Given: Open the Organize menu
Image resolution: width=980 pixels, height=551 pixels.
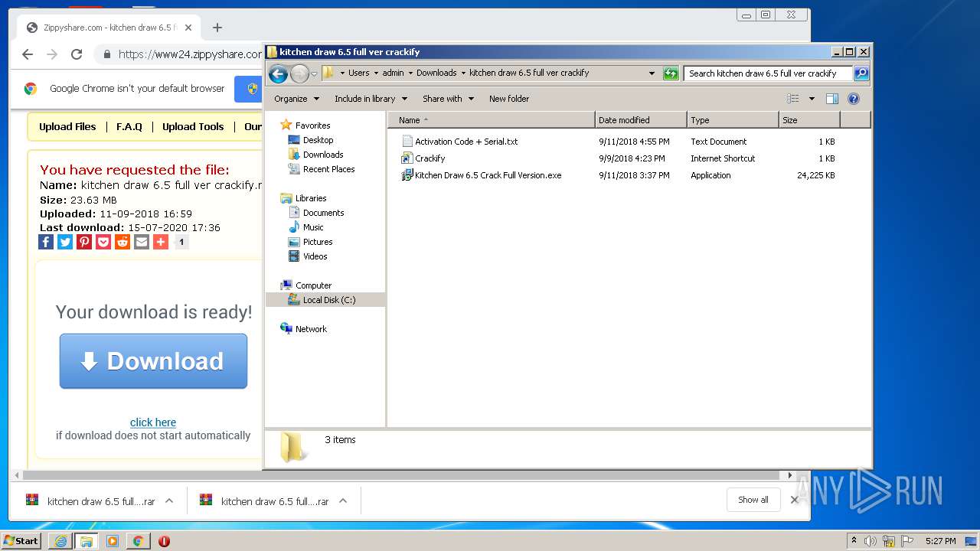Looking at the screenshot, I should click(x=296, y=99).
